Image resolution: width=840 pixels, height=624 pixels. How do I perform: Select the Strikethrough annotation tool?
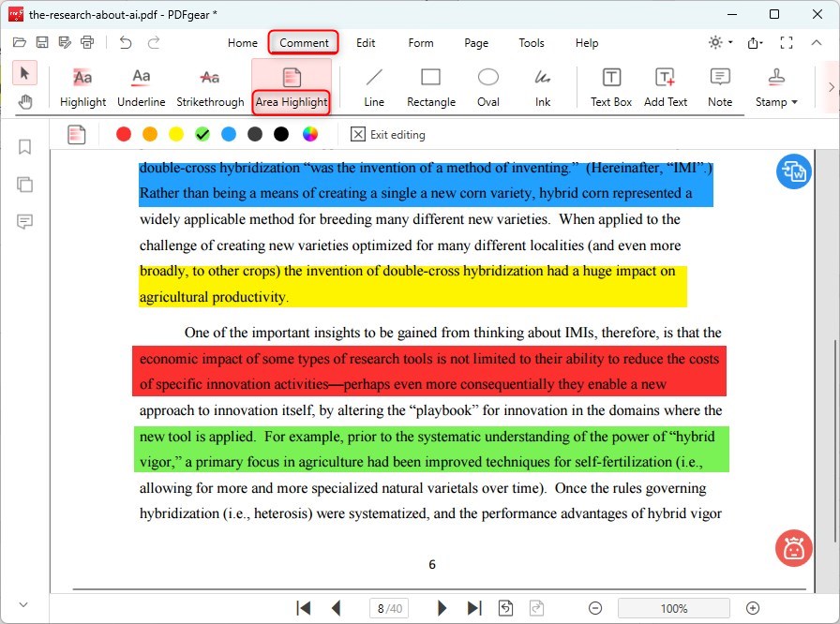210,87
